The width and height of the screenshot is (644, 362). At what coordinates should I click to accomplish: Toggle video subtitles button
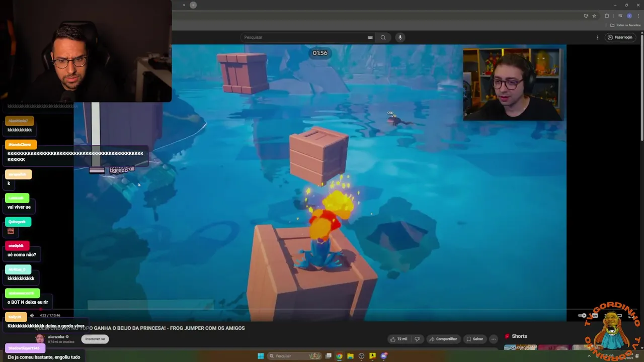click(595, 315)
